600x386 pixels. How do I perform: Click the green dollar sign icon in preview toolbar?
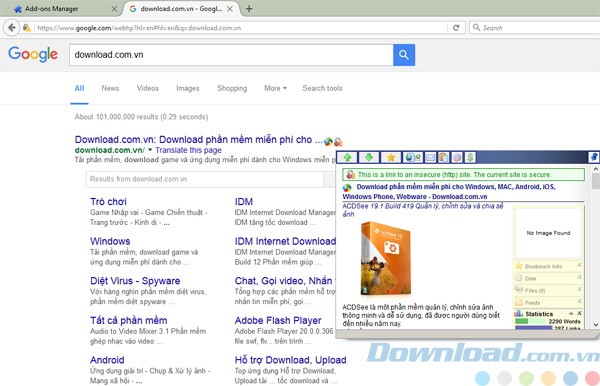(x=470, y=157)
